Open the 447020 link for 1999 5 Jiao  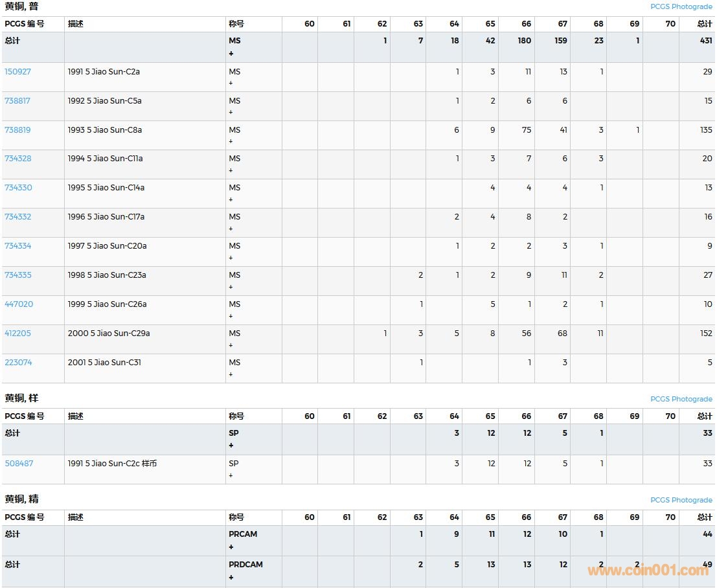tap(19, 304)
